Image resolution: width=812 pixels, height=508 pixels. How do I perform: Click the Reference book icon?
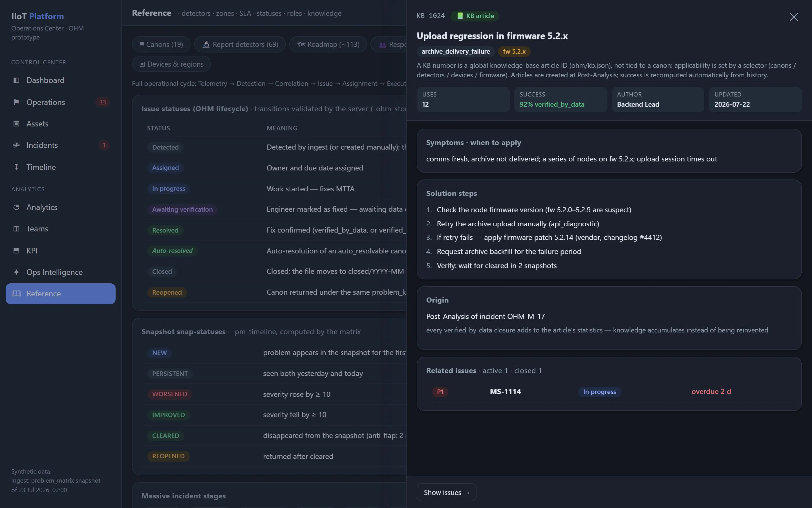tap(16, 294)
